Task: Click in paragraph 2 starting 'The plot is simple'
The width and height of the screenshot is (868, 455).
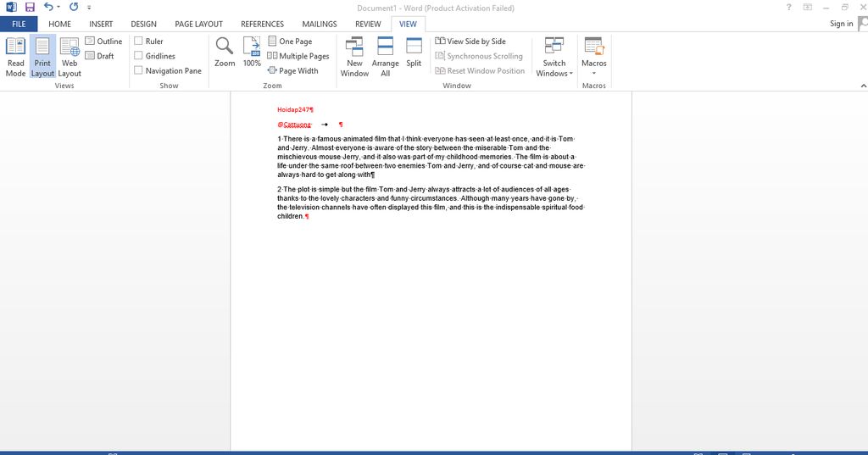Action: coord(431,203)
